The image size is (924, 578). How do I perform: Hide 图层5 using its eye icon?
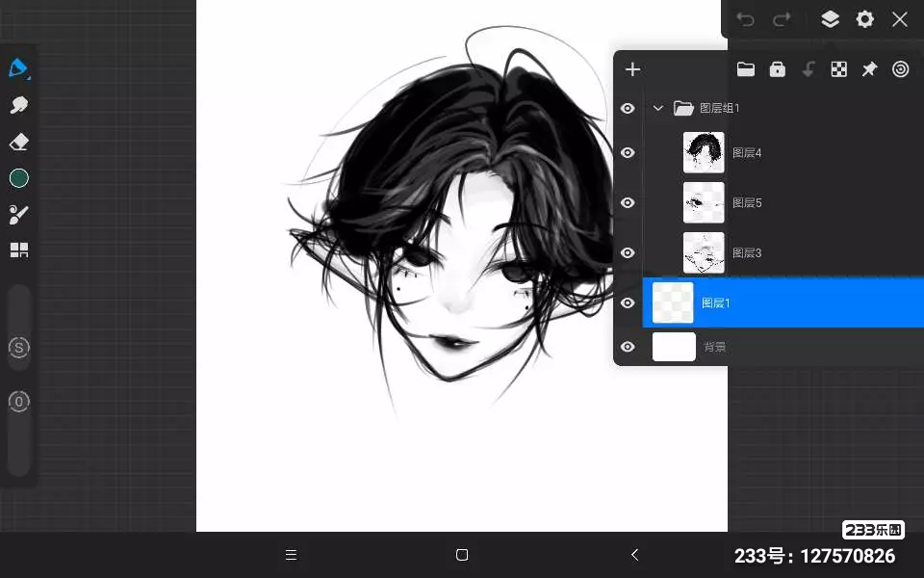click(628, 202)
